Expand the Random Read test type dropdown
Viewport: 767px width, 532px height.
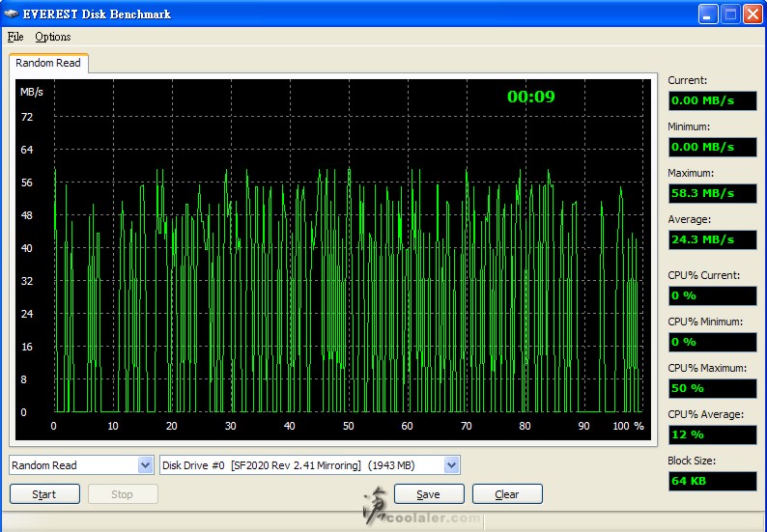tap(145, 465)
